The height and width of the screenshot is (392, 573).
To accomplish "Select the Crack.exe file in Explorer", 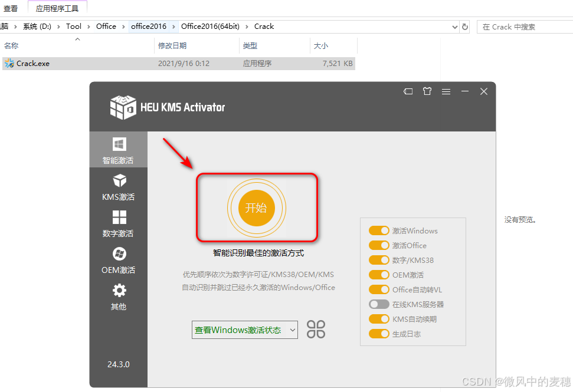I will [179, 64].
